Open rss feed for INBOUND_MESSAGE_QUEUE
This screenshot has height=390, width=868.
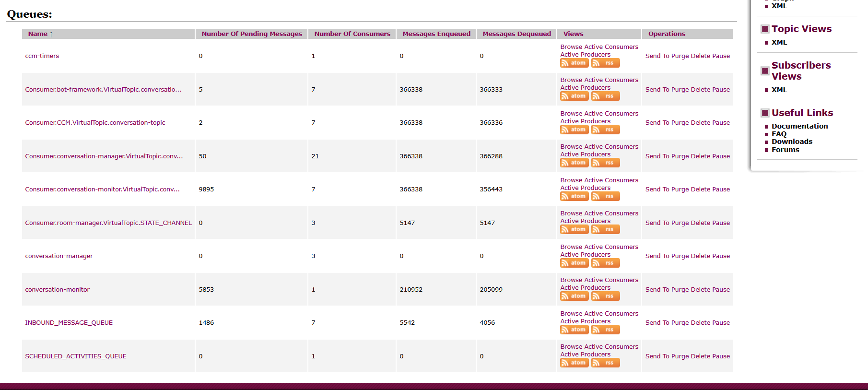[605, 330]
